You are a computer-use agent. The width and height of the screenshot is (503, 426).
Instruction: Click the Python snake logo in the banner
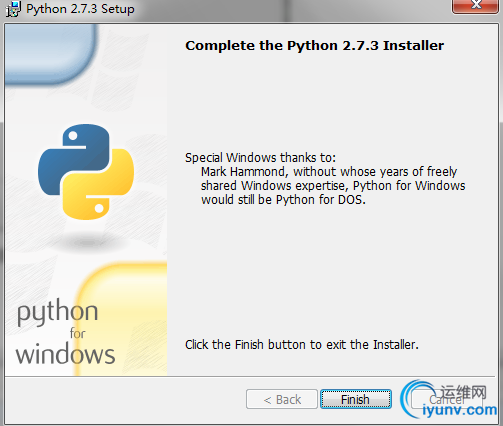[x=86, y=172]
